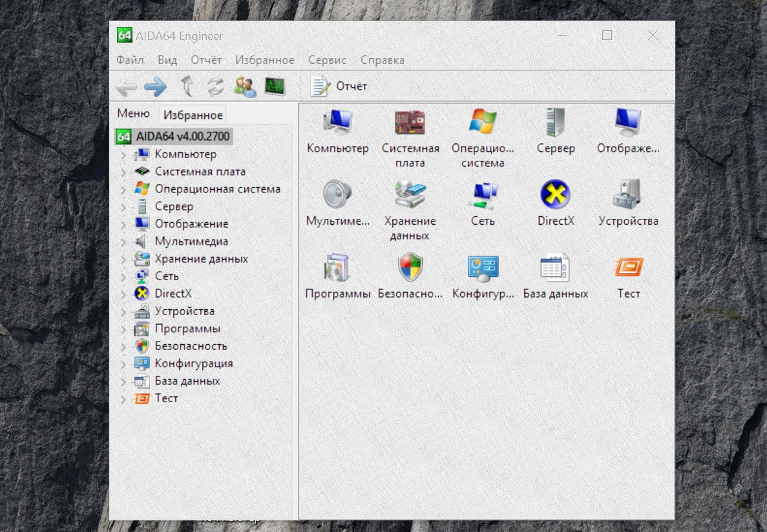Open the Мультиме... speaker icon

(x=337, y=194)
